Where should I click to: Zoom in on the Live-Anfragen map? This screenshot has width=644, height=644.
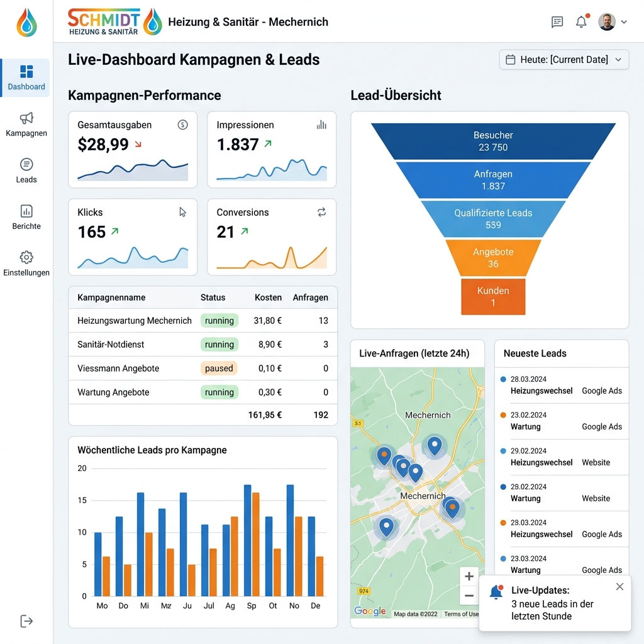469,575
